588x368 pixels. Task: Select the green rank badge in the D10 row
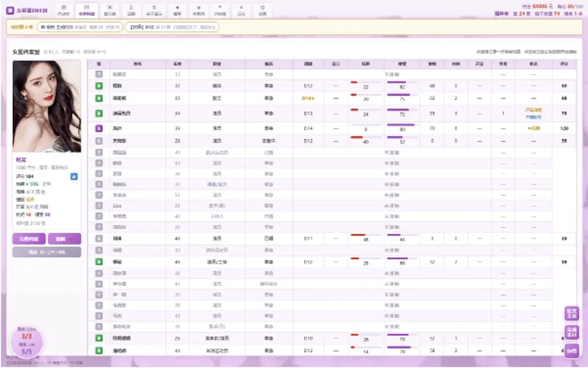coord(99,339)
